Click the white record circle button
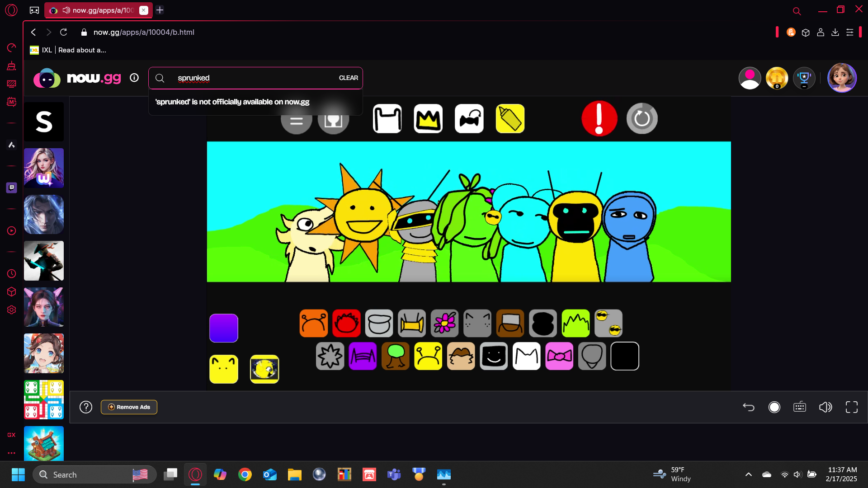The image size is (868, 488). pyautogui.click(x=774, y=407)
